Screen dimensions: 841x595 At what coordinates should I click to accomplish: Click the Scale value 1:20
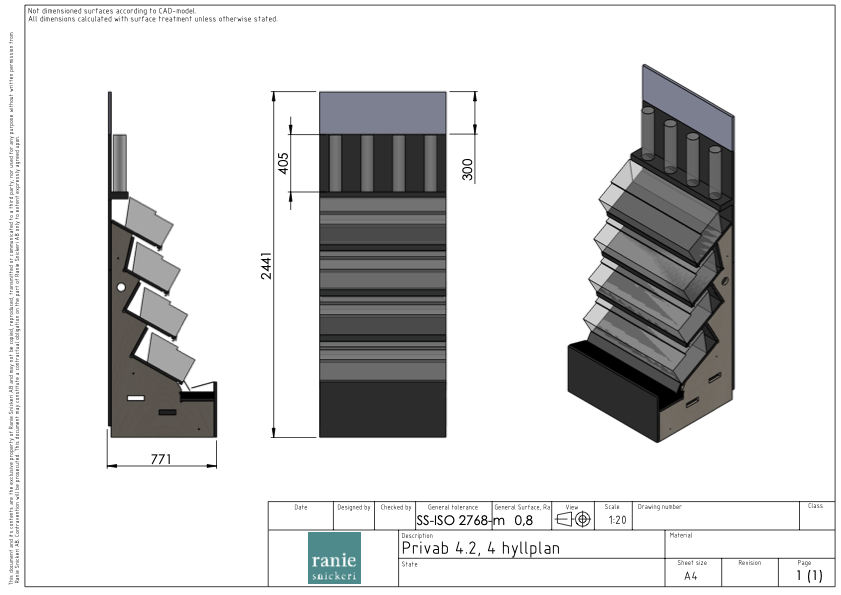point(617,520)
